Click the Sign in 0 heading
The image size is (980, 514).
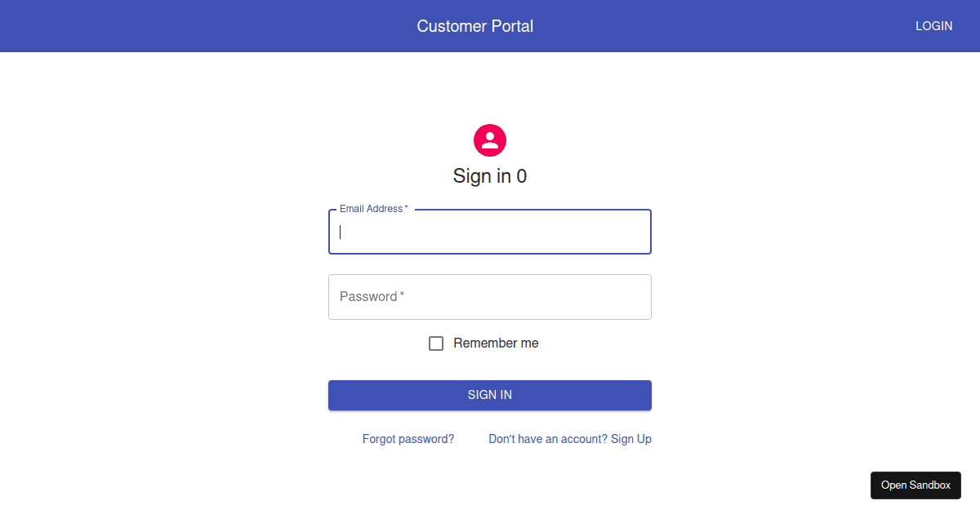tap(489, 176)
